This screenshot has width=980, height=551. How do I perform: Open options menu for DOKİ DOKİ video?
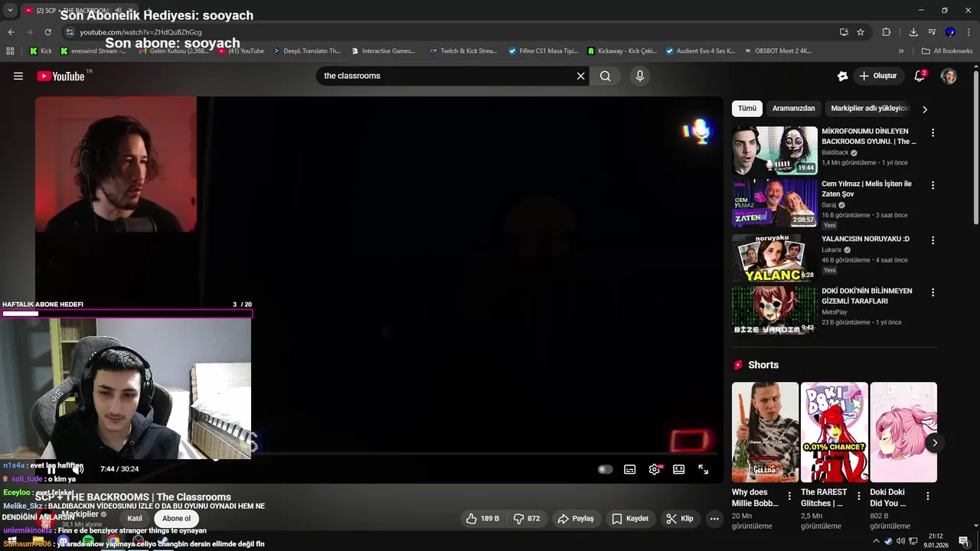933,292
